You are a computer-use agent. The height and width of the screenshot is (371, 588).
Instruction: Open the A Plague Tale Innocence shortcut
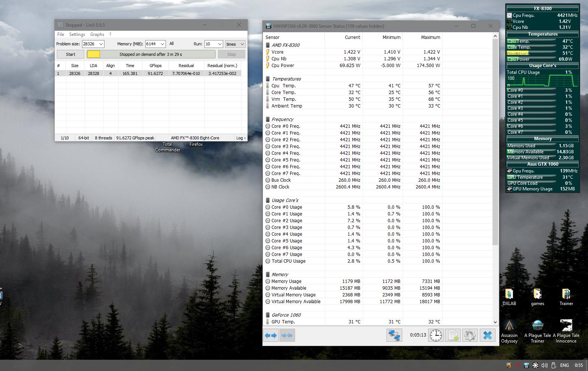pyautogui.click(x=566, y=331)
